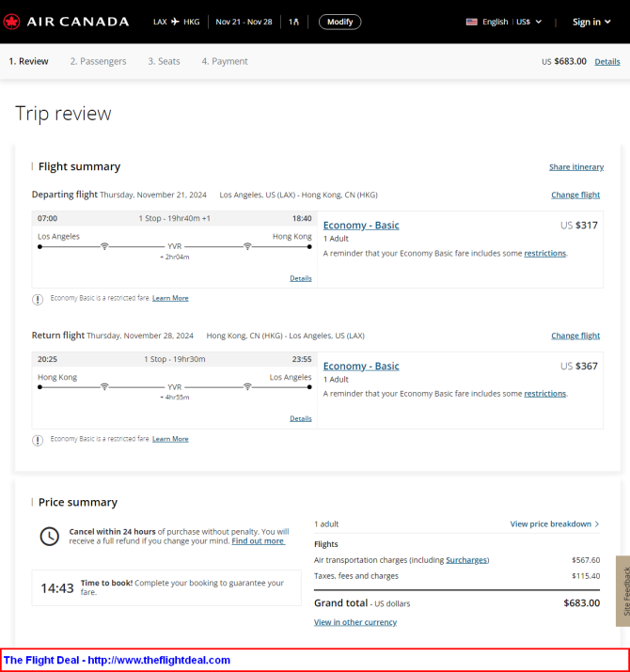Select the 4. Payment step
Viewport: 630px width, 672px height.
225,61
